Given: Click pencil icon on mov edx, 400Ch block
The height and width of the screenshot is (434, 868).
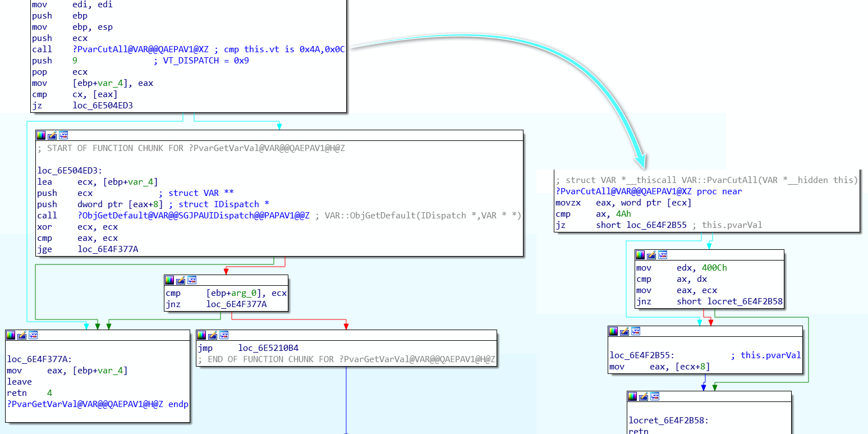Looking at the screenshot, I should pyautogui.click(x=651, y=255).
